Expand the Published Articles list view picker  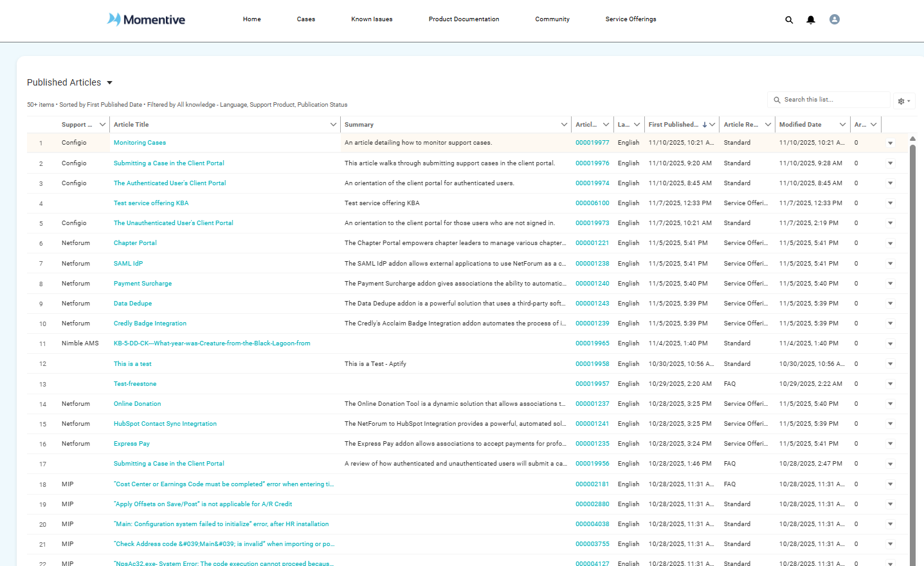[109, 83]
